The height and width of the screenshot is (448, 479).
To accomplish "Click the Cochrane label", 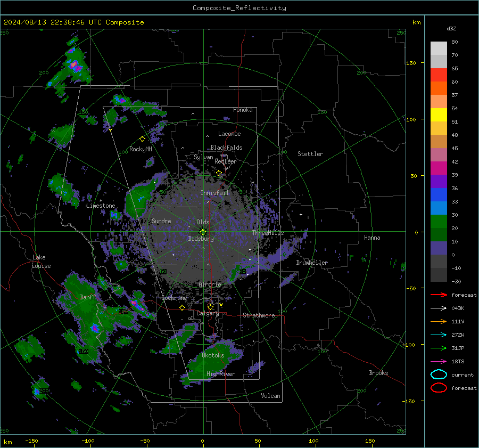I will click(x=174, y=298).
